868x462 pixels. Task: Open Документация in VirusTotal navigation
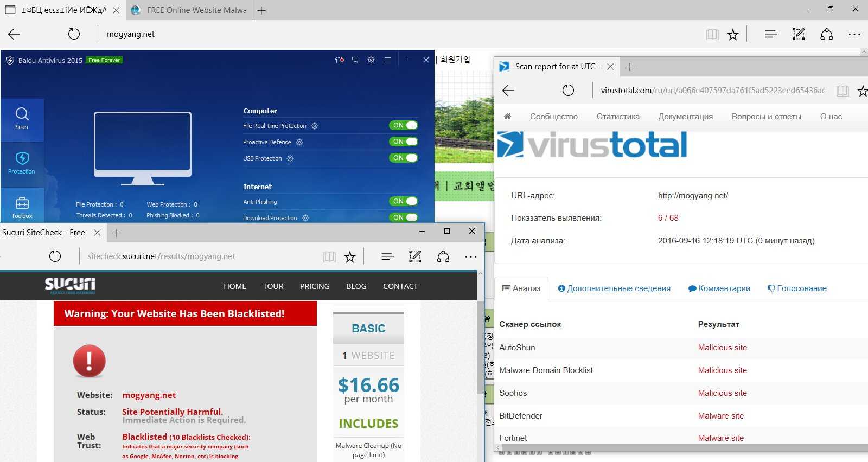686,117
